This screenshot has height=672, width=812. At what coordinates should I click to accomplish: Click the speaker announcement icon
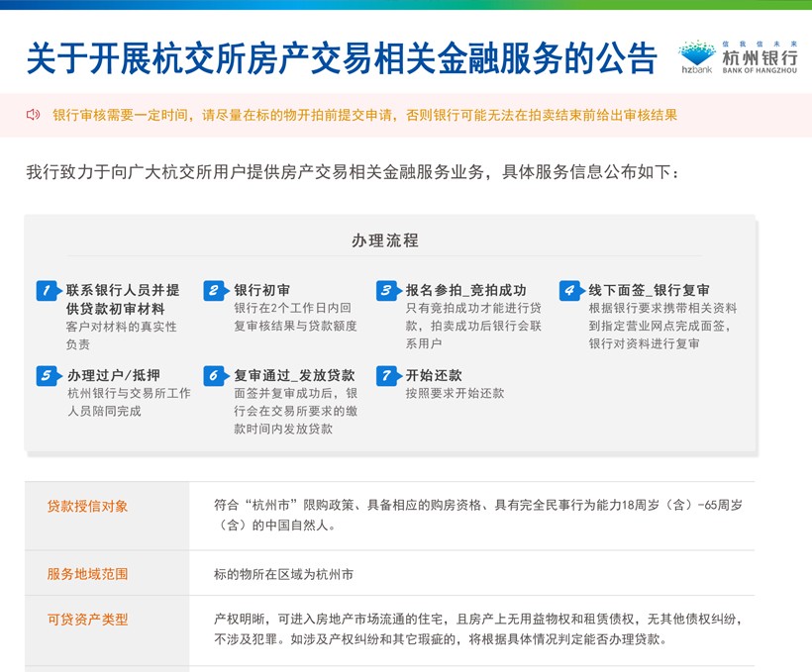point(33,115)
